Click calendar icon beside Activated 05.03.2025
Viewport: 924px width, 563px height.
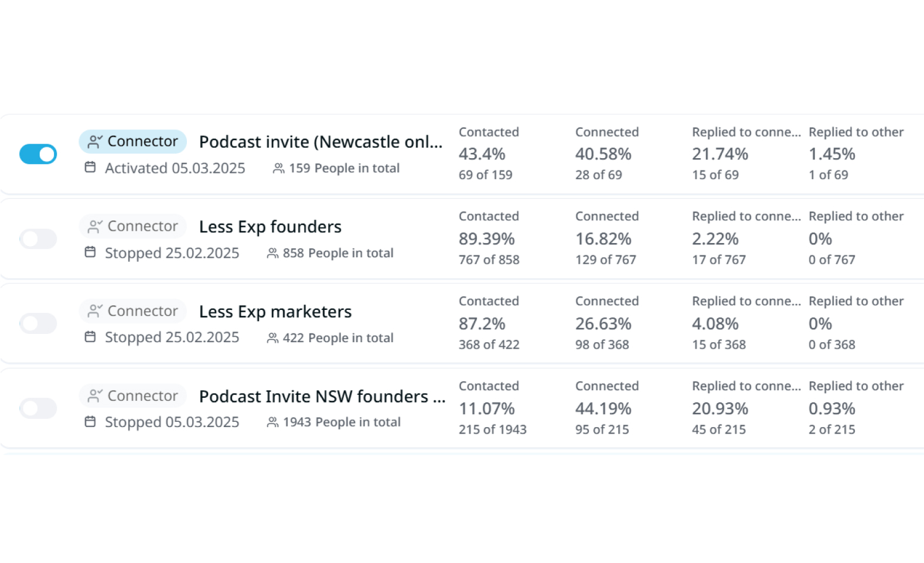[x=90, y=168]
